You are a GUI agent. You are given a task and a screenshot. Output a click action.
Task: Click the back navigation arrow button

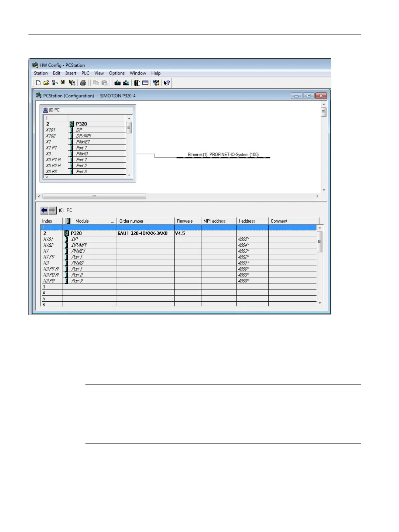[x=44, y=210]
